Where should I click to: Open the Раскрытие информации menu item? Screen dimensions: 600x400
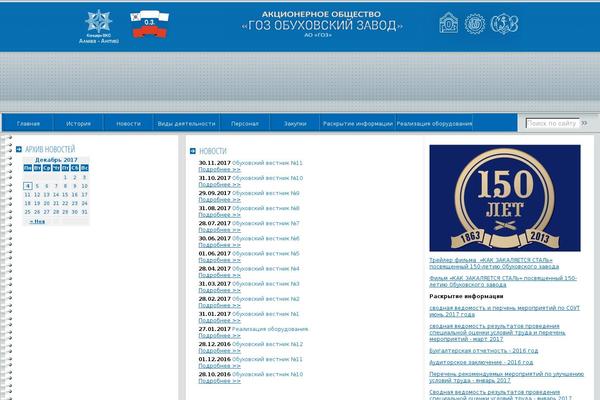[358, 123]
